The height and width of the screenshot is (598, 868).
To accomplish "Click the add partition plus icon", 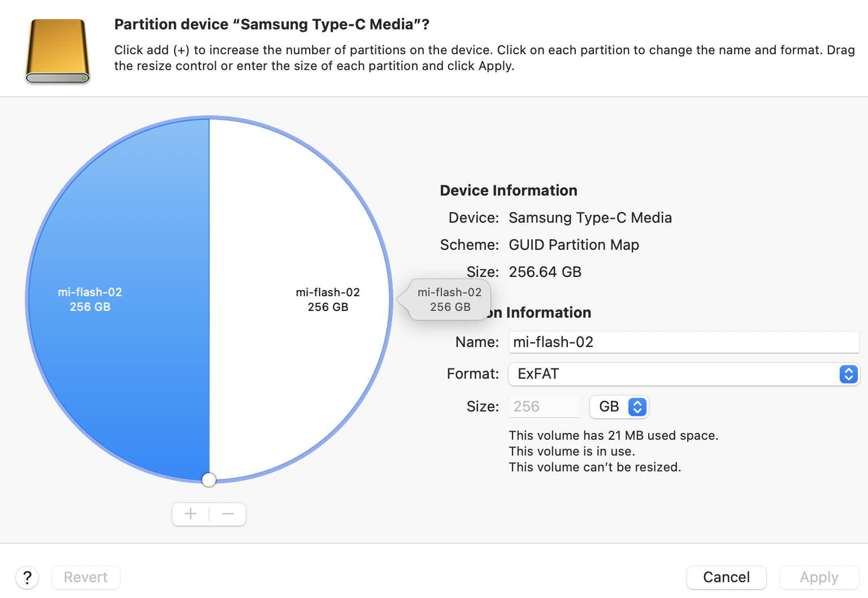I will click(x=190, y=514).
